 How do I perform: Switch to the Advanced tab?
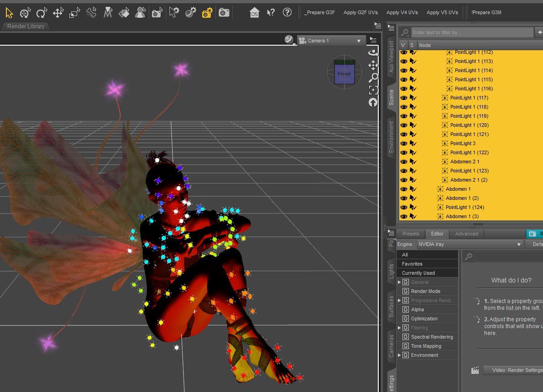point(466,234)
